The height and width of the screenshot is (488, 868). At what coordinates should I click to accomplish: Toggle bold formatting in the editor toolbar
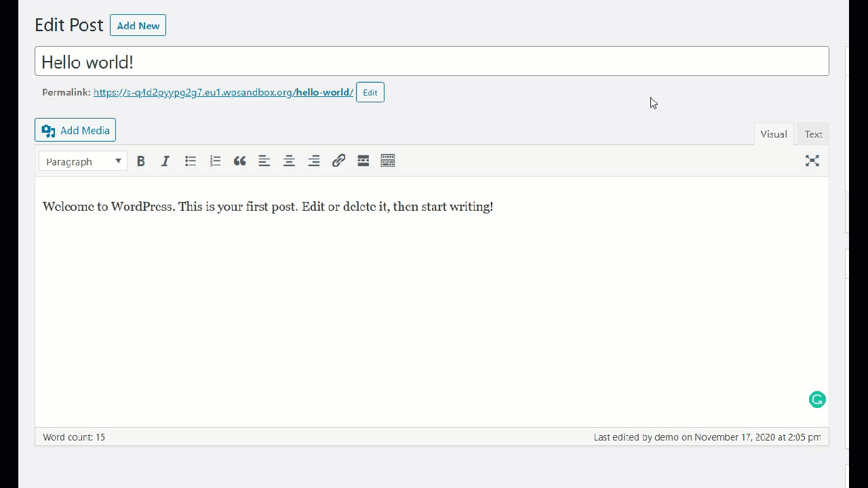(x=140, y=161)
